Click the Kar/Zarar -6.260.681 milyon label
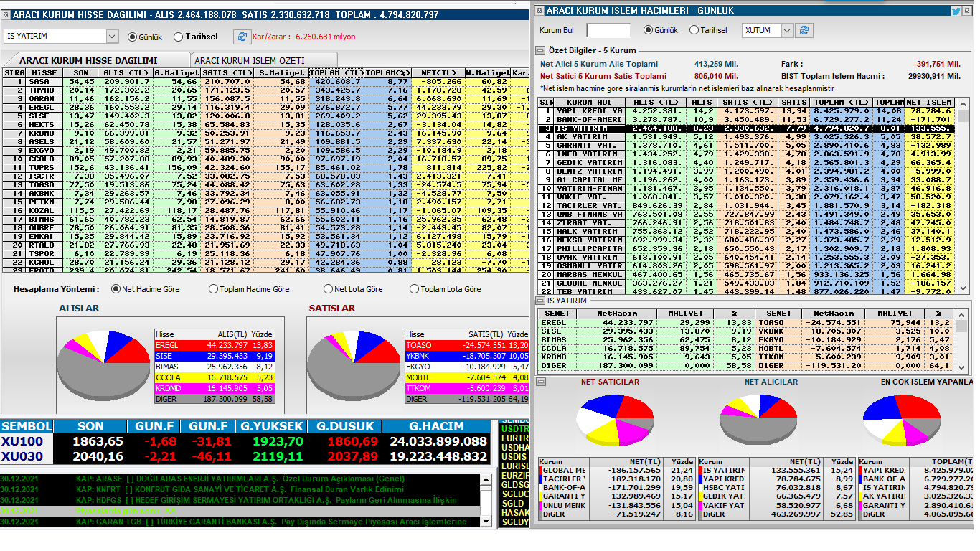980x551 pixels. click(303, 37)
